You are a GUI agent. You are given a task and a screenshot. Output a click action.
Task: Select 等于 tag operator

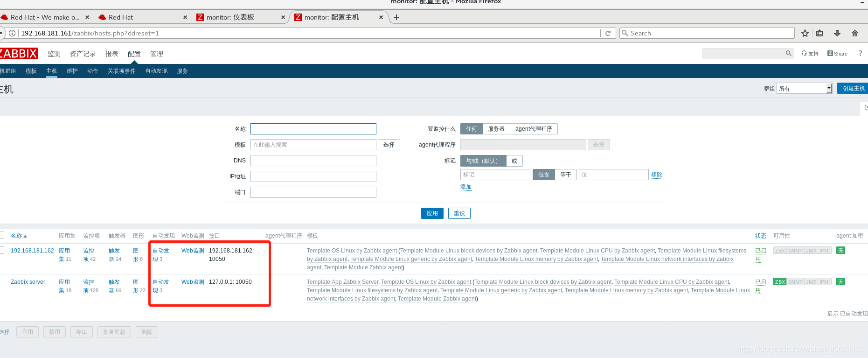(x=566, y=175)
